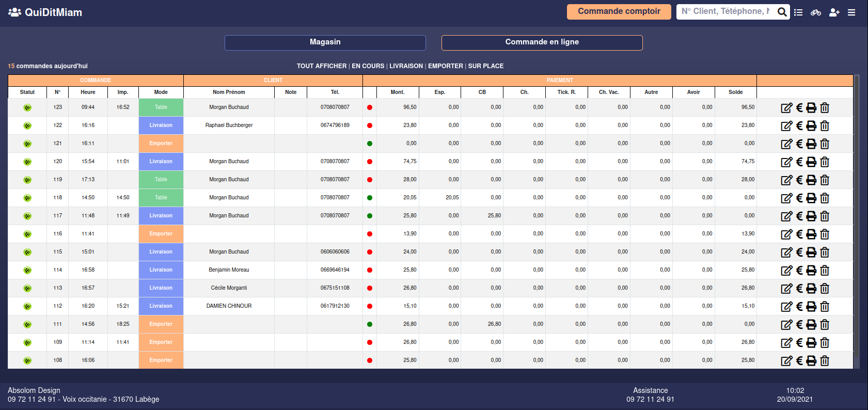Screen dimensions: 868x410
Task: Open payment euro icon for order 109
Action: [799, 342]
